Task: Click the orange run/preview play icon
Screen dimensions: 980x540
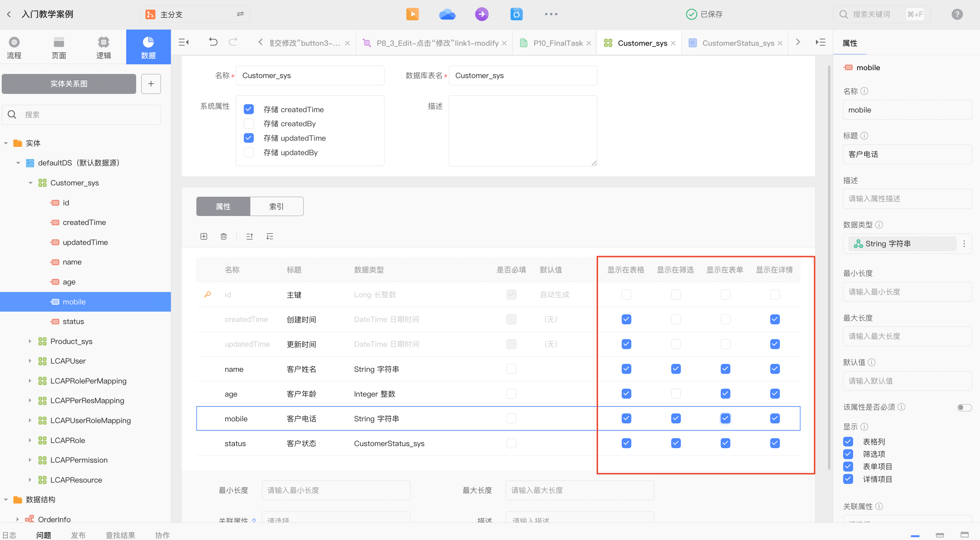Action: tap(412, 14)
